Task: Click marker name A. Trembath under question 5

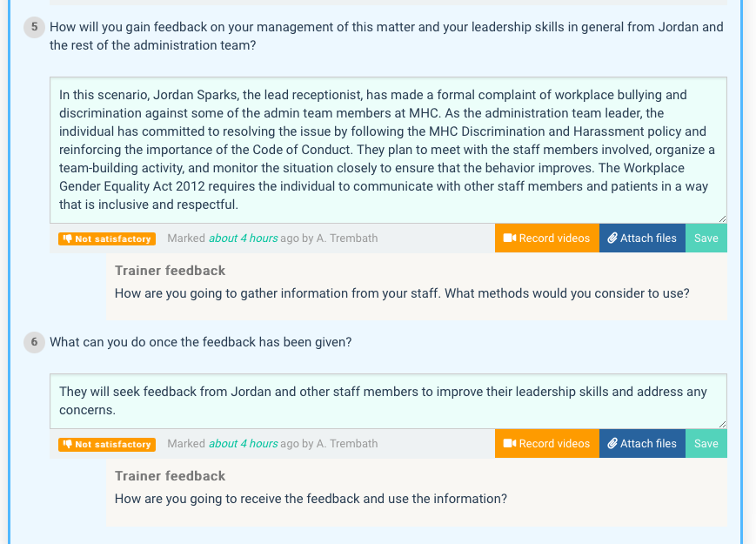Action: pos(347,238)
